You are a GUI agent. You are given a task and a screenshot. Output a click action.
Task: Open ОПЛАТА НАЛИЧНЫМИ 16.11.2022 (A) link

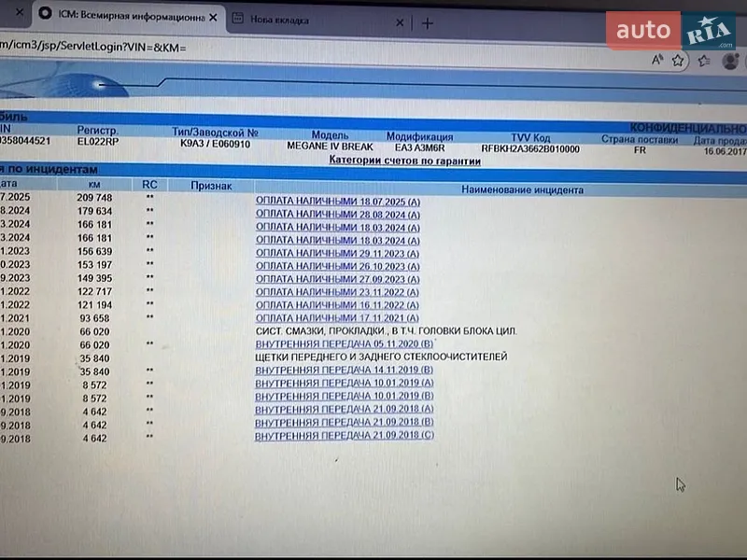337,305
